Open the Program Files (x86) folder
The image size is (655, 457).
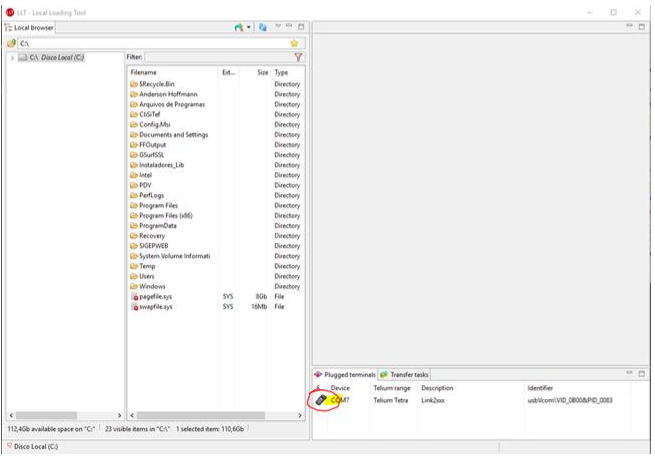tap(164, 216)
